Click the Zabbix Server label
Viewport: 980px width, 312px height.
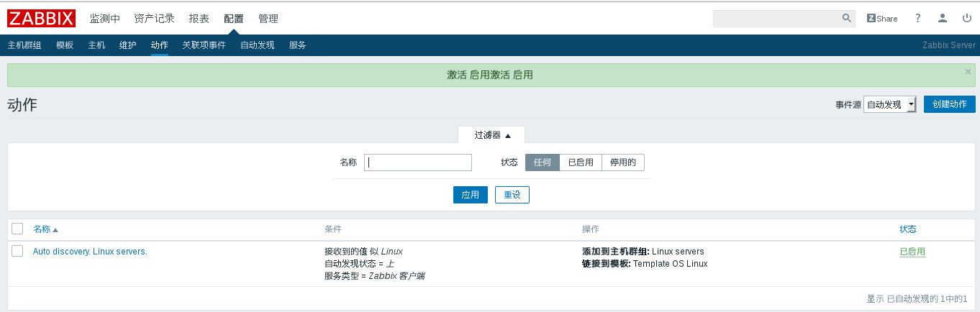tap(949, 45)
